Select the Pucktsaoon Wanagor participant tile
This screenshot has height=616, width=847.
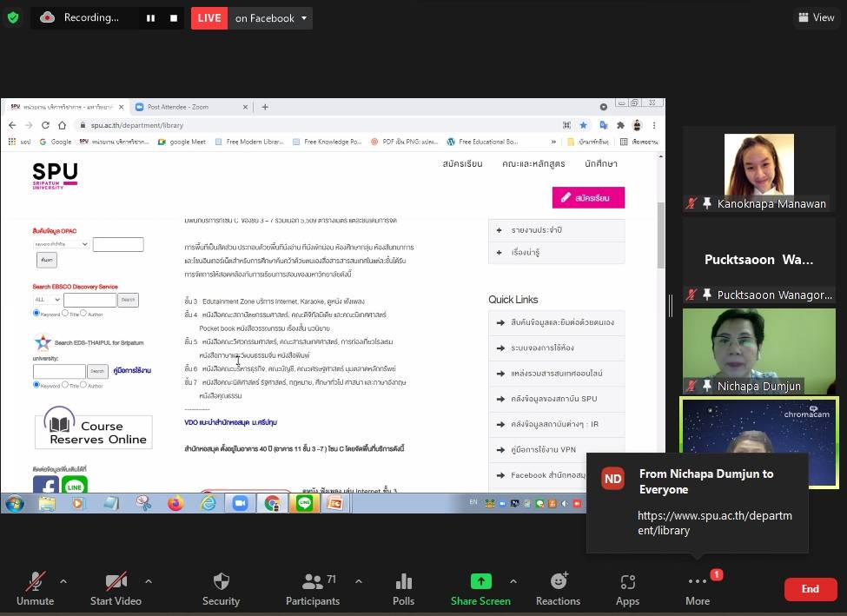(759, 260)
